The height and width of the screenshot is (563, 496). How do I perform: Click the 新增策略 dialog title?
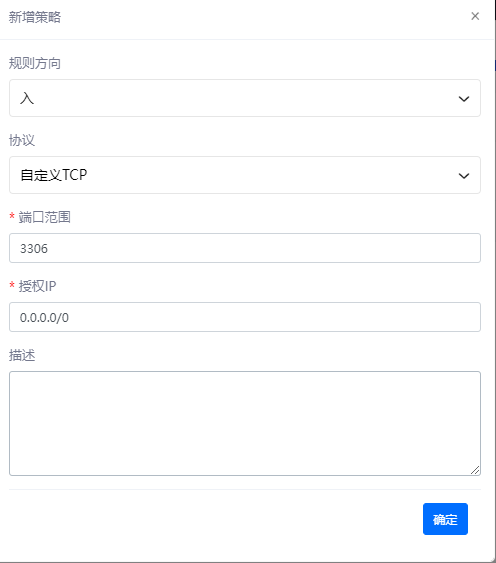click(x=34, y=17)
